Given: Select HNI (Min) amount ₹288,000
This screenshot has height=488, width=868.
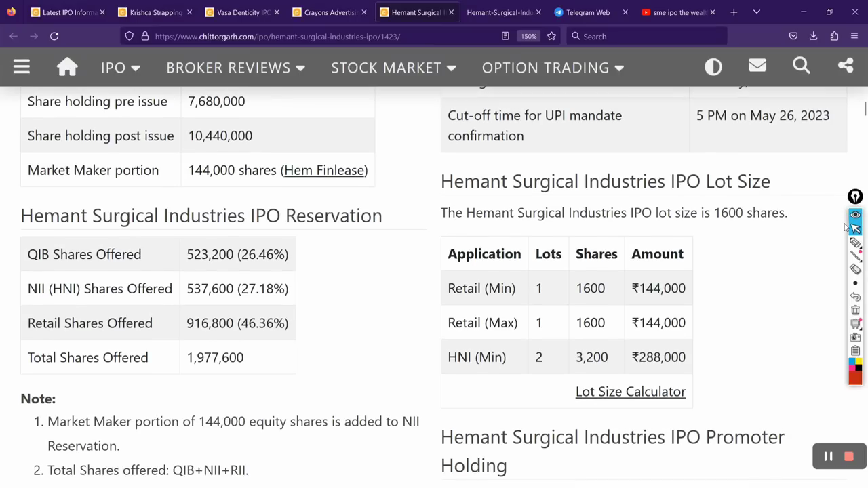Looking at the screenshot, I should (658, 357).
